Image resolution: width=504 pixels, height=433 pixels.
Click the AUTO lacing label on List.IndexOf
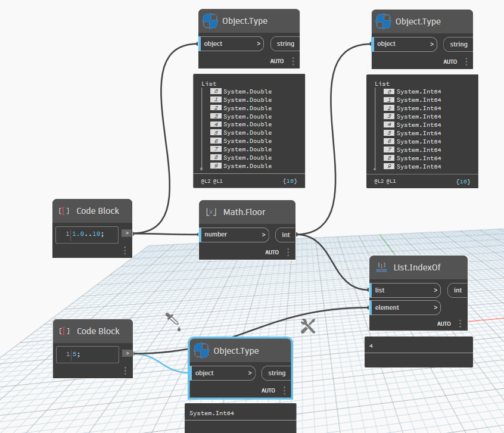point(444,323)
